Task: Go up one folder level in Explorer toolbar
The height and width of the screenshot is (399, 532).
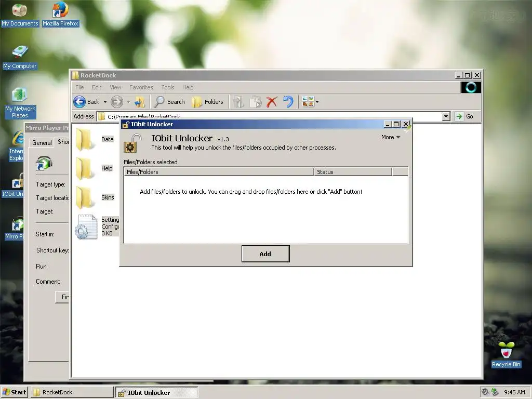Action: (139, 102)
